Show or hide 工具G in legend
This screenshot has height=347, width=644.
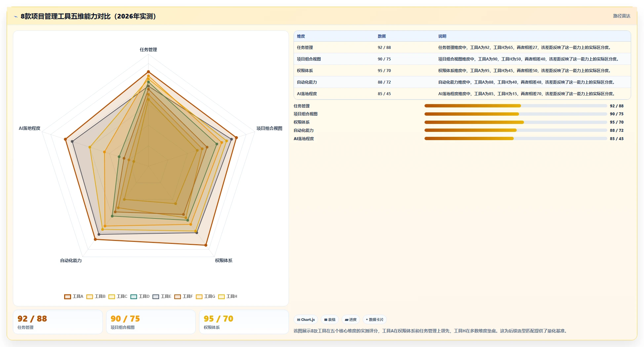tap(205, 296)
